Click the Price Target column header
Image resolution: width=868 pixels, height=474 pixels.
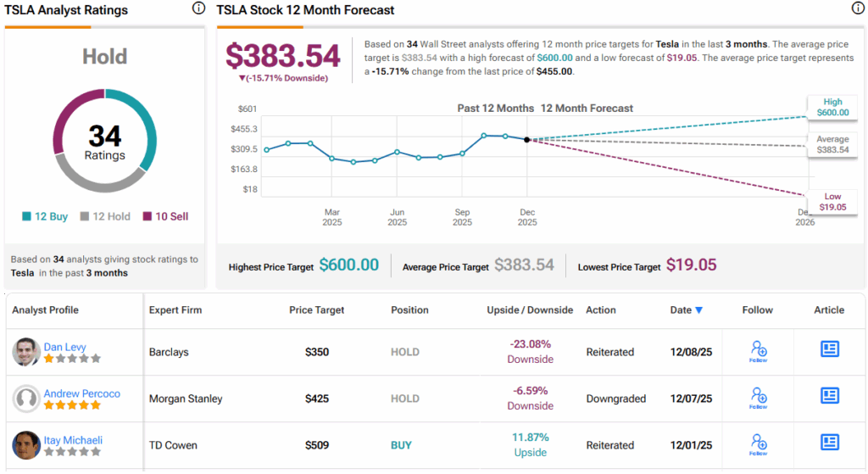[x=316, y=310]
